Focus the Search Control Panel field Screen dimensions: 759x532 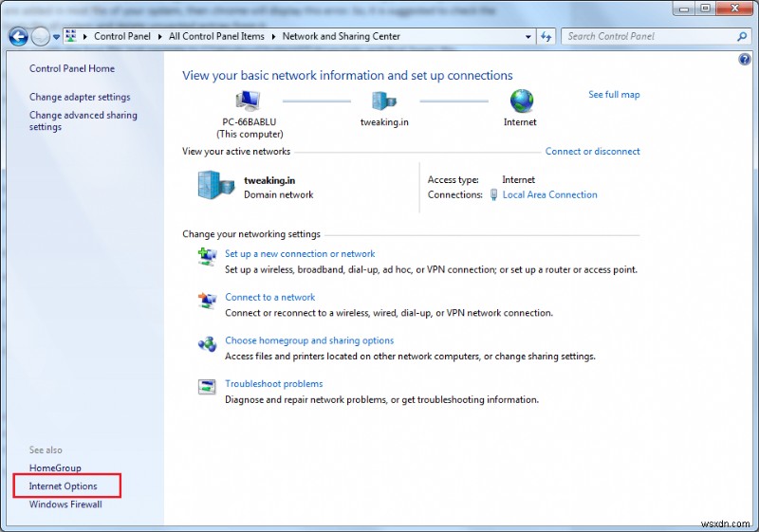pos(649,36)
